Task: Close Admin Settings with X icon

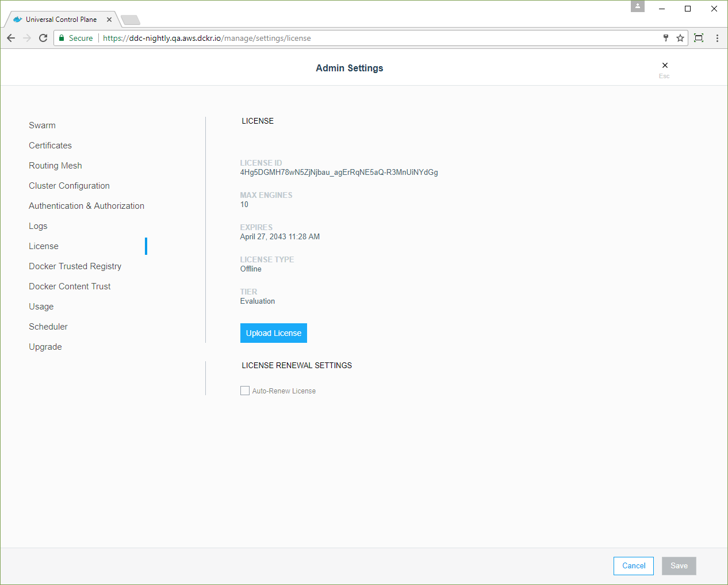Action: point(665,66)
